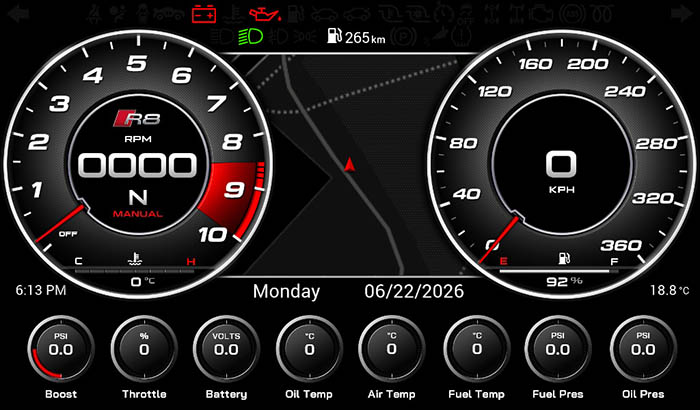The image size is (700, 410).
Task: Tap the fuel pump icon in speedometer
Action: [564, 258]
